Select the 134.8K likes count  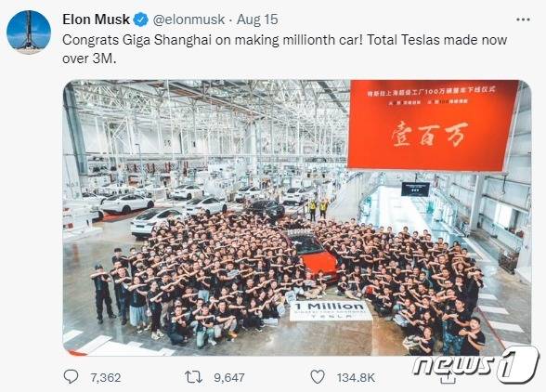pyautogui.click(x=356, y=378)
